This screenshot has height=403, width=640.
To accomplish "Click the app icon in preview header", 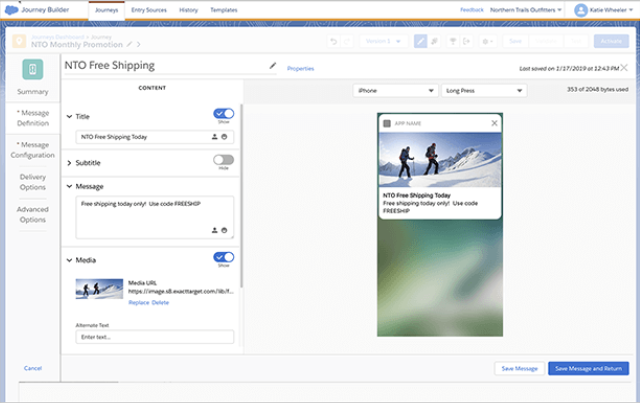I will [387, 123].
